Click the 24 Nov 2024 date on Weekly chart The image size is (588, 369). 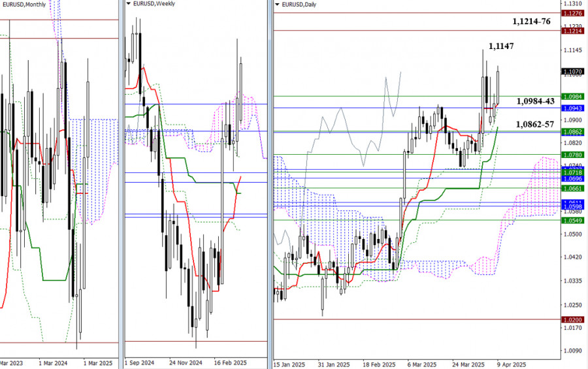(186, 363)
